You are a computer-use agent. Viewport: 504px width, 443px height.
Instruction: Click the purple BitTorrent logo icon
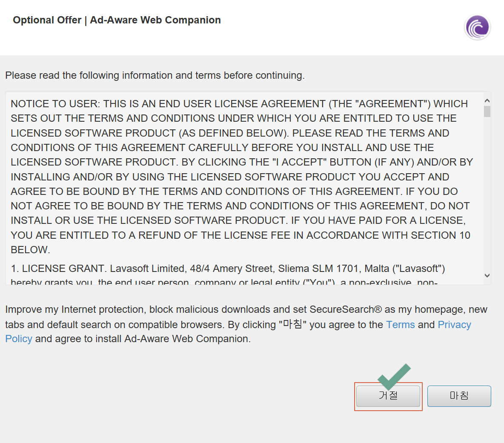(477, 28)
